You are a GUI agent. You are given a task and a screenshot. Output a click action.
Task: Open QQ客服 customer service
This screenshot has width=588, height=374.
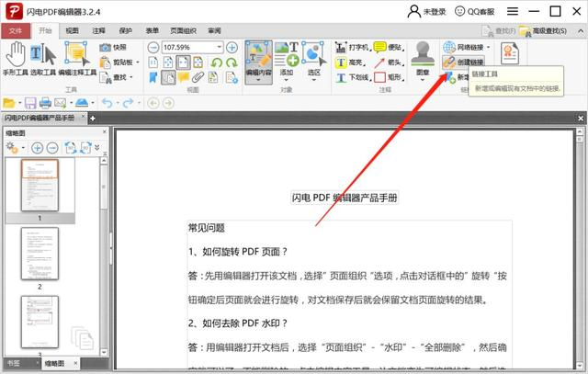(475, 12)
